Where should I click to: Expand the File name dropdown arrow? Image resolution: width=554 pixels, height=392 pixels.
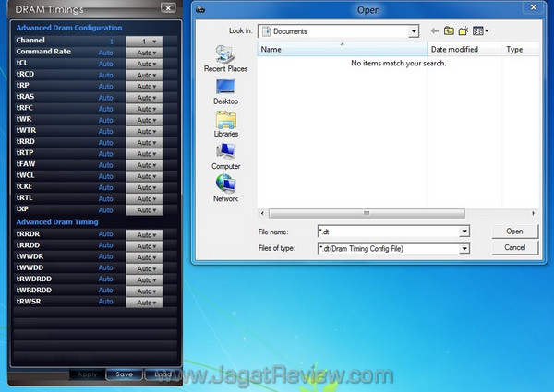coord(464,232)
